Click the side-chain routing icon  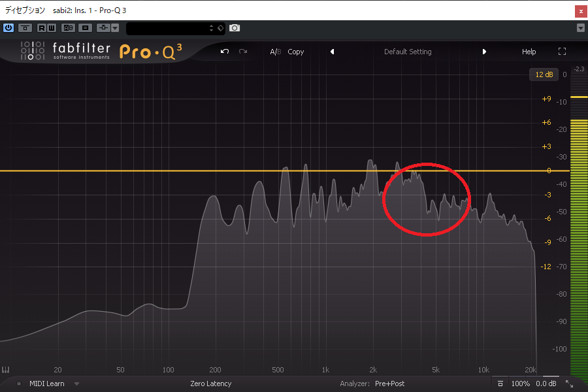click(x=103, y=27)
